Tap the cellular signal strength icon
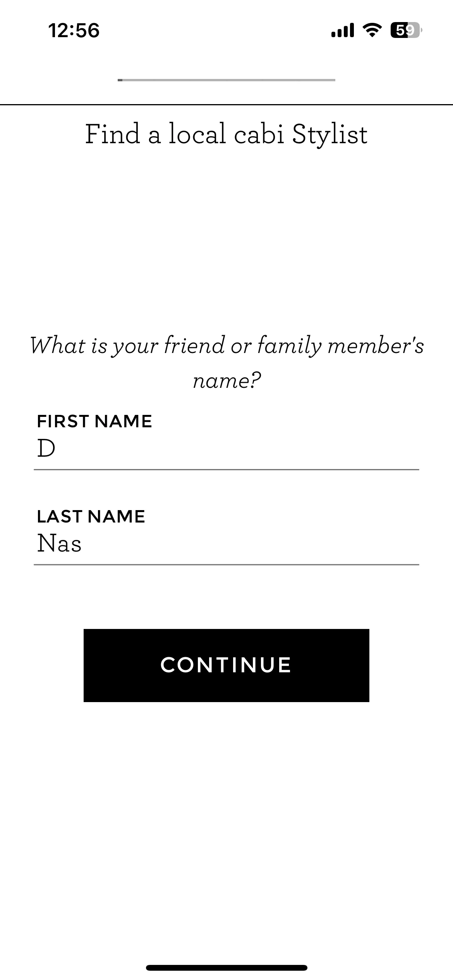 coord(343,30)
